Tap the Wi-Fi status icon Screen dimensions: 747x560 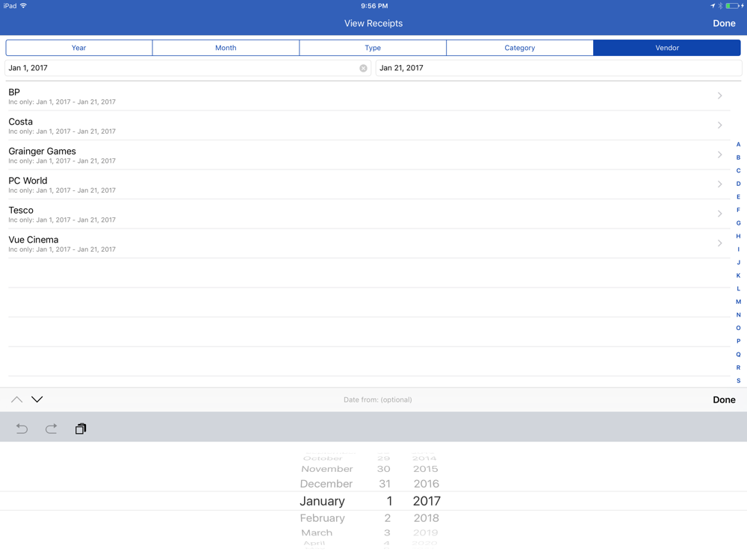tap(23, 6)
